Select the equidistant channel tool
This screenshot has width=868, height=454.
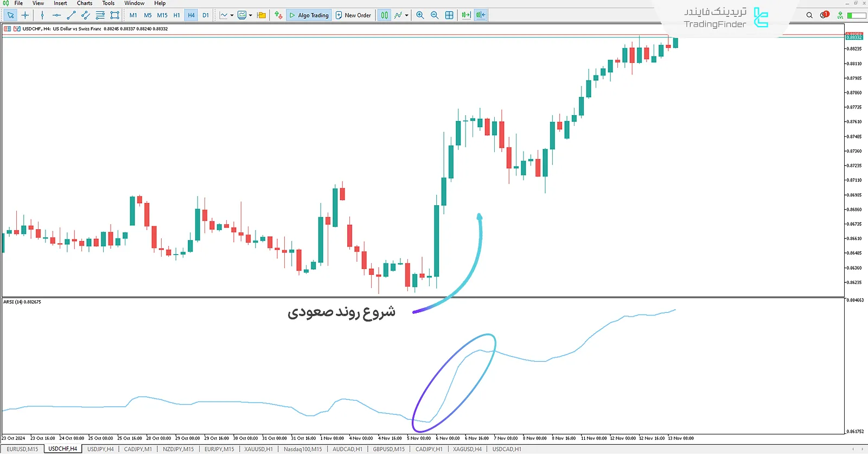(x=86, y=15)
